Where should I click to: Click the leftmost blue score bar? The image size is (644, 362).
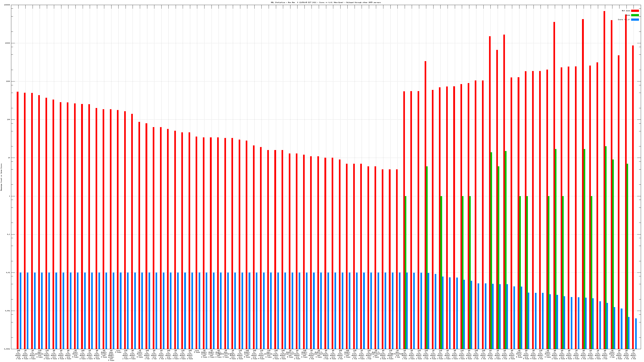coord(21,311)
